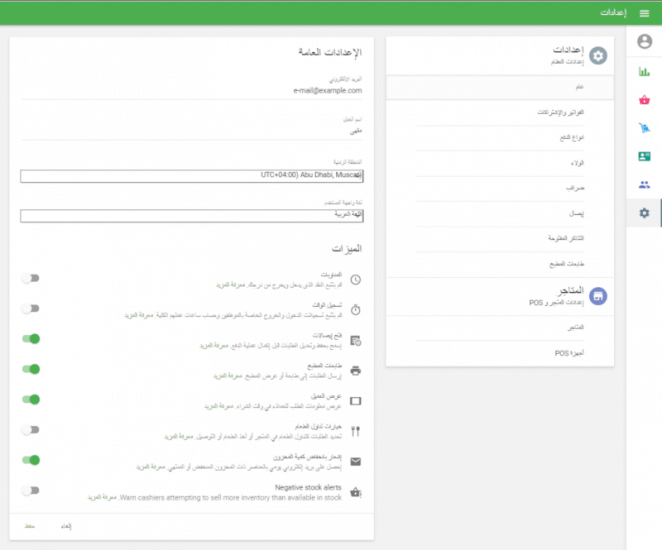Disable the kitchen printers toggle
Viewport: 662px width, 550px height.
coord(31,369)
